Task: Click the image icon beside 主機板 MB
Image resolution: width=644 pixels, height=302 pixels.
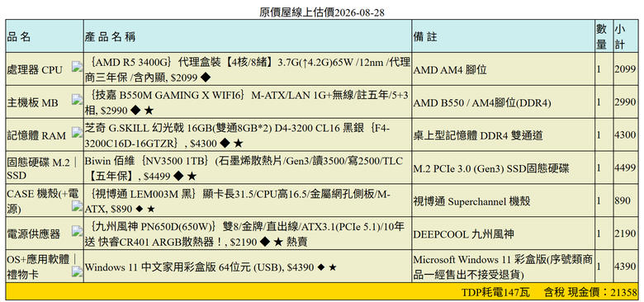Action: [78, 99]
